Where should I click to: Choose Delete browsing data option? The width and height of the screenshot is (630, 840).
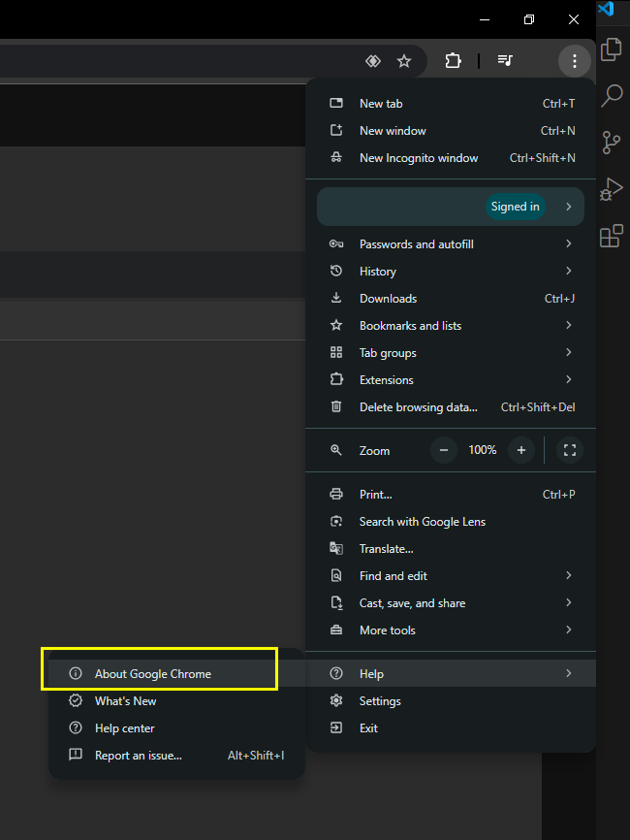pos(419,407)
